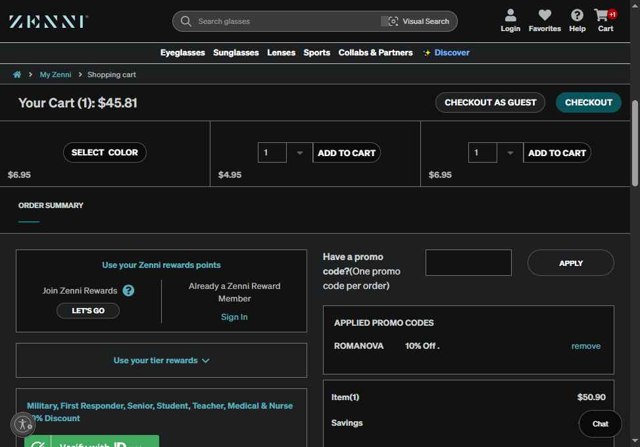This screenshot has width=640, height=447.
Task: Expand Use your tier rewards
Action: pyautogui.click(x=161, y=360)
